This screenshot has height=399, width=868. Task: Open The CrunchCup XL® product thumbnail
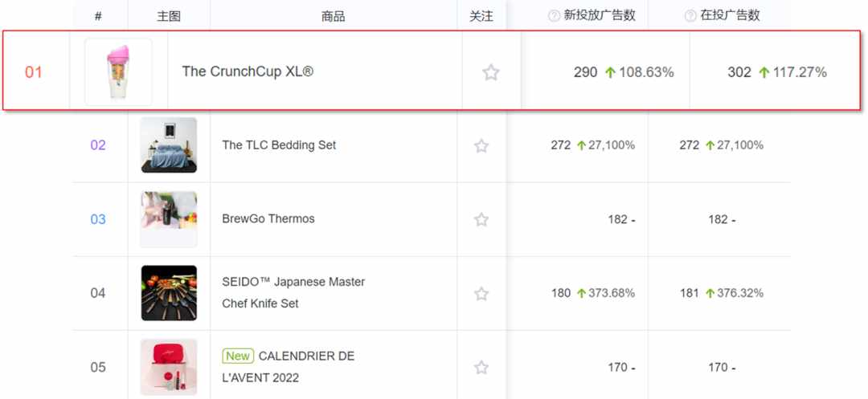click(118, 71)
